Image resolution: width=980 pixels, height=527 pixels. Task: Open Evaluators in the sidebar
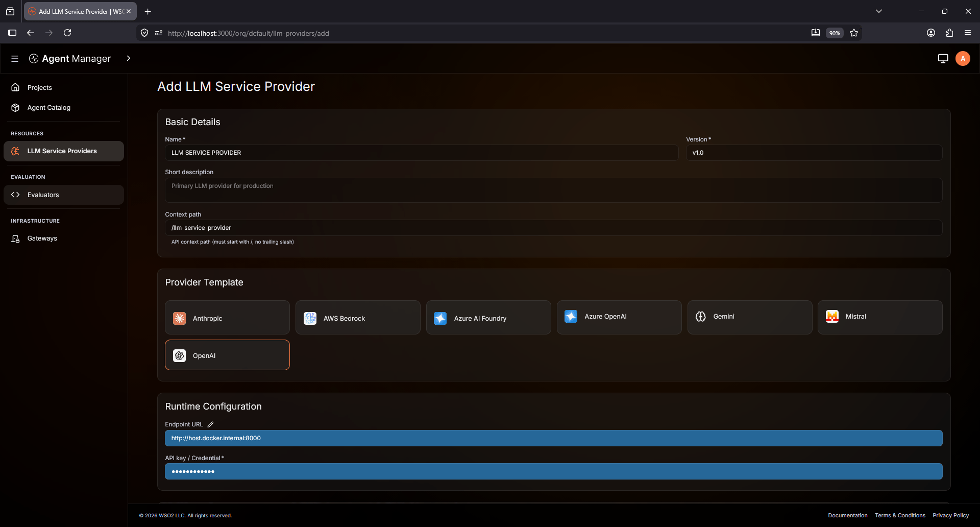pos(64,195)
